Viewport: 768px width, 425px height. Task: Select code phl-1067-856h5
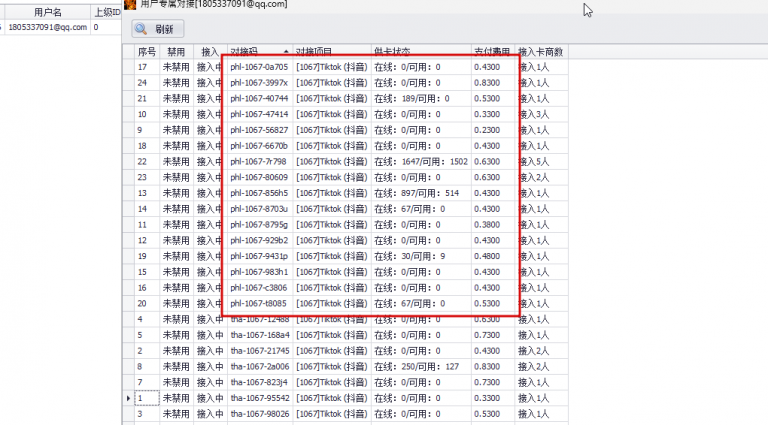point(259,193)
